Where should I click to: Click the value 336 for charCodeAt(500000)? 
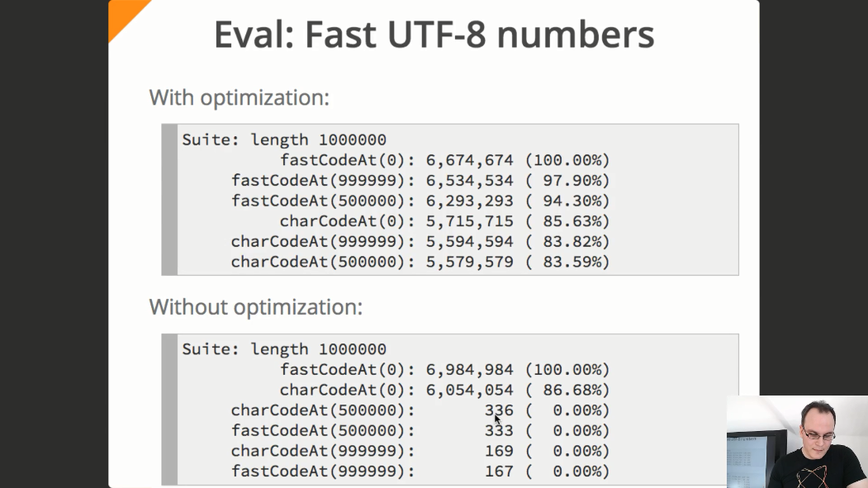click(499, 410)
